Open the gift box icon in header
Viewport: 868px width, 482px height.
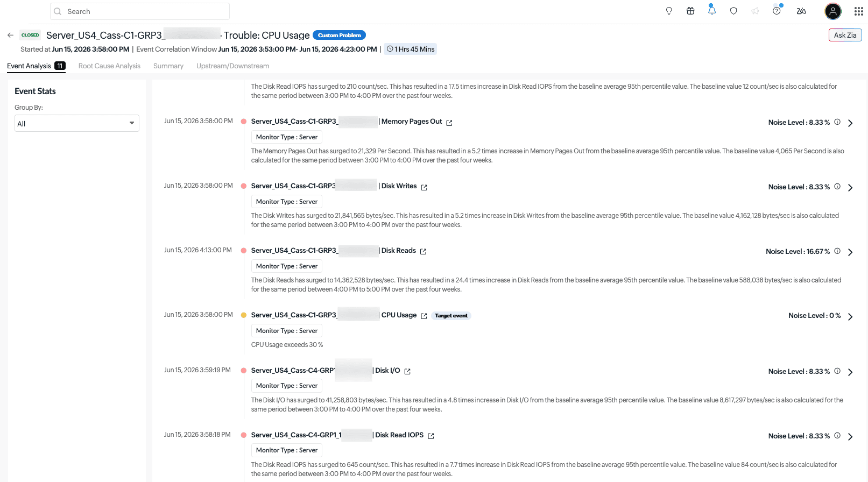tap(690, 11)
